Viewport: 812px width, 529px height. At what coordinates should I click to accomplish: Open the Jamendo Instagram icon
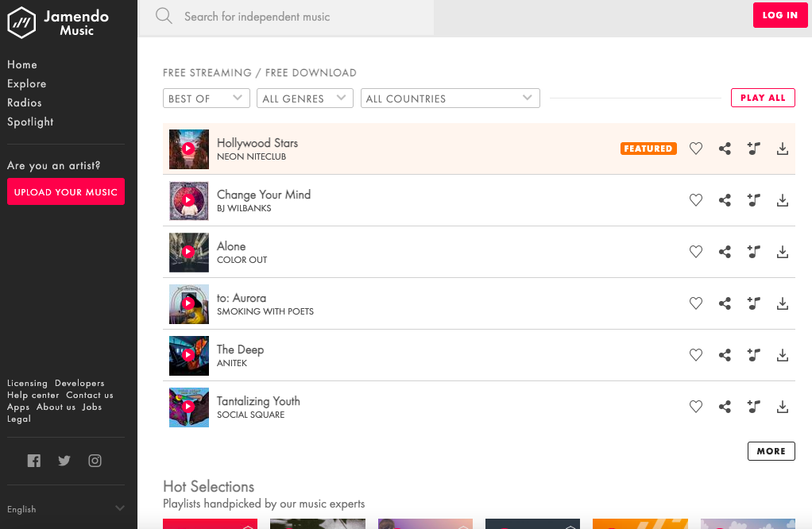point(95,461)
